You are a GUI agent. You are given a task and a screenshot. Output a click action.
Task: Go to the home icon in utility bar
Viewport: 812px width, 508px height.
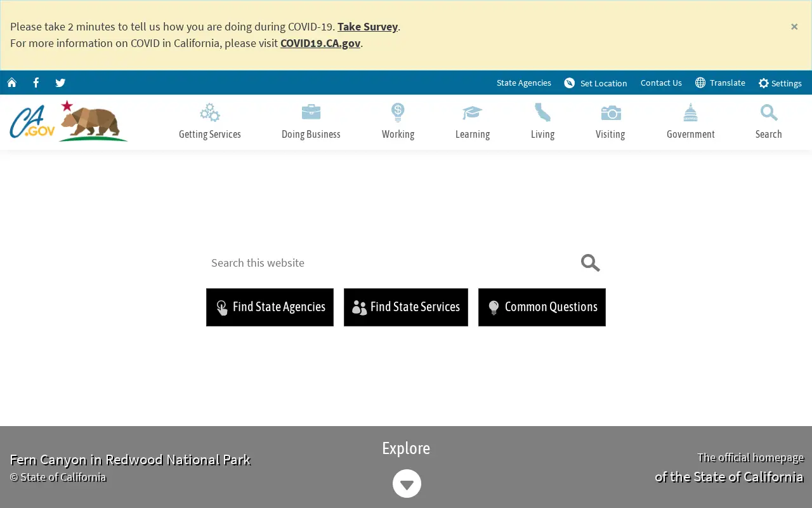point(11,83)
